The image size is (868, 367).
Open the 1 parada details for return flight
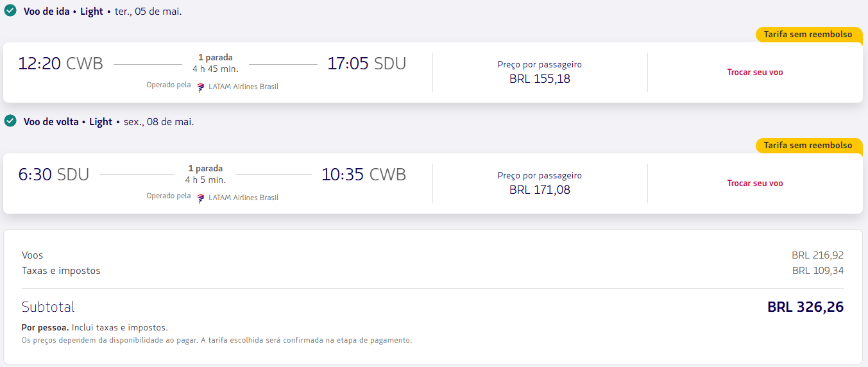(x=205, y=169)
